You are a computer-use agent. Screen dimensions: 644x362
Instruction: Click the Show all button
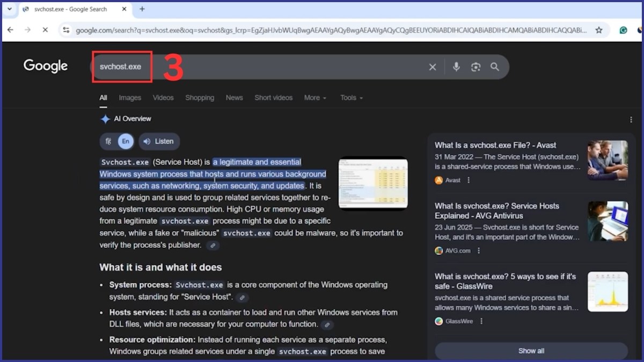pyautogui.click(x=531, y=351)
